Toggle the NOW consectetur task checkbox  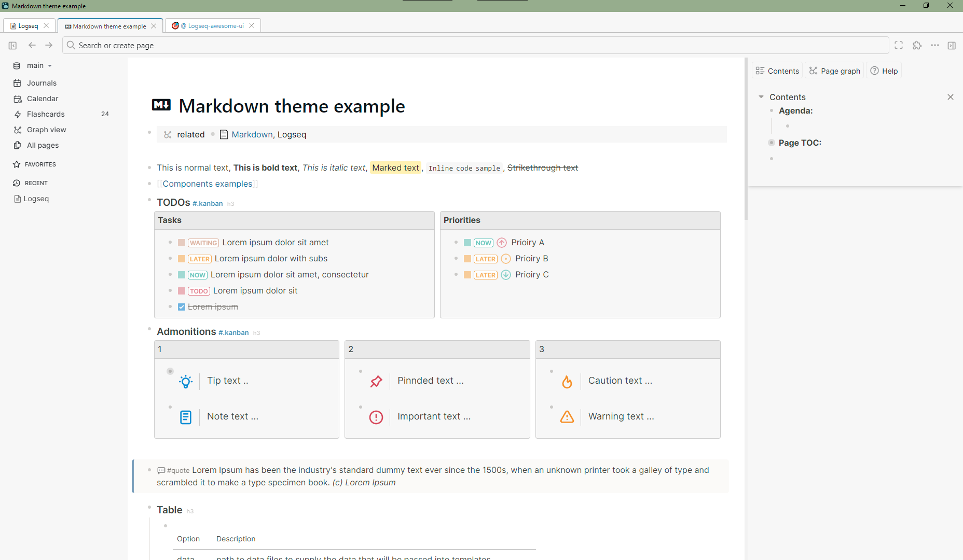click(x=182, y=275)
